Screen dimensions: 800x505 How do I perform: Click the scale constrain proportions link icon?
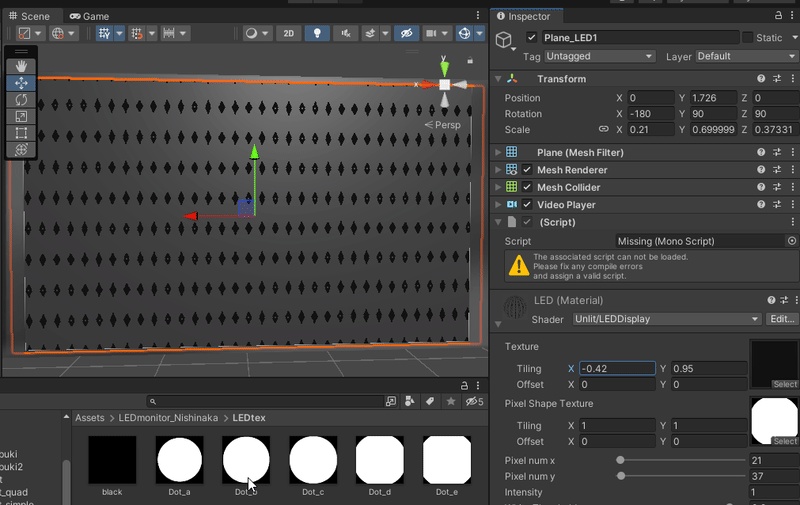603,130
